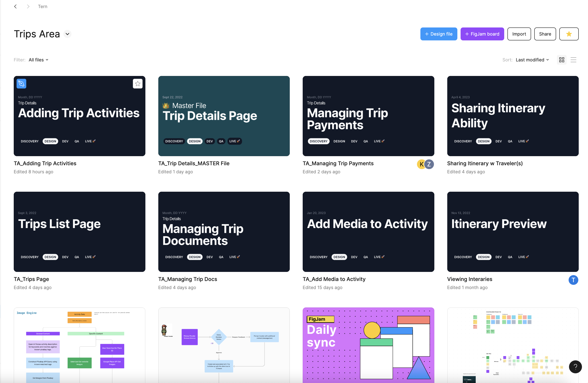Image resolution: width=588 pixels, height=383 pixels.
Task: Click the TA_Managing Trip Payments file name
Action: [338, 163]
